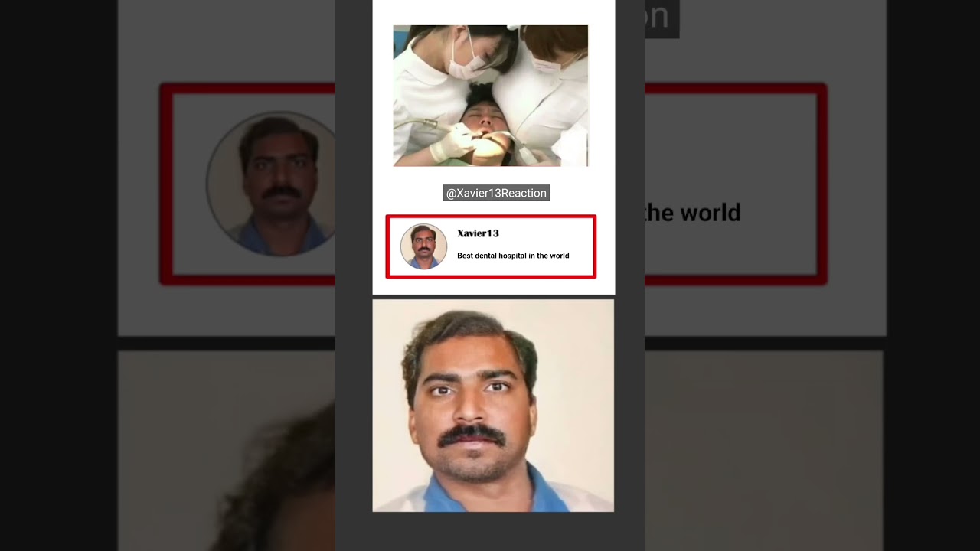
Task: Click the mustache in the large portrait
Action: [472, 435]
